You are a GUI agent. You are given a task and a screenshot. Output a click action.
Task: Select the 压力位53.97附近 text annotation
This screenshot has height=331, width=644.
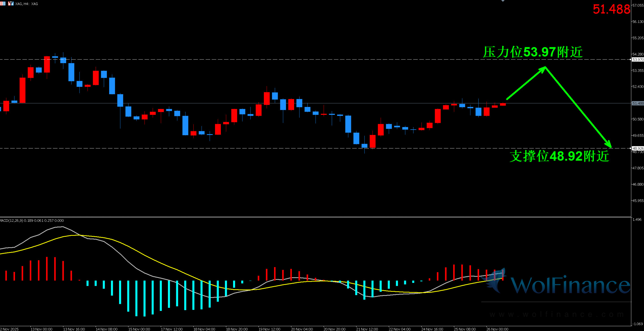pyautogui.click(x=533, y=52)
